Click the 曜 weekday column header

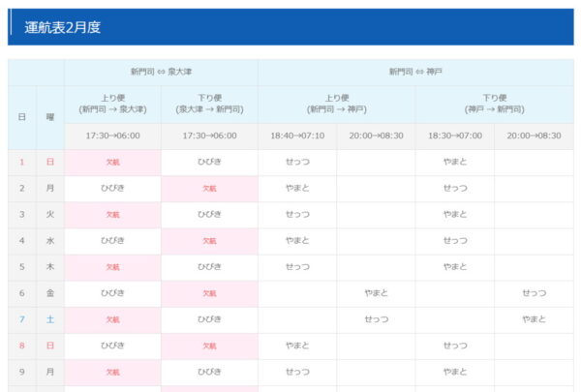(x=50, y=117)
